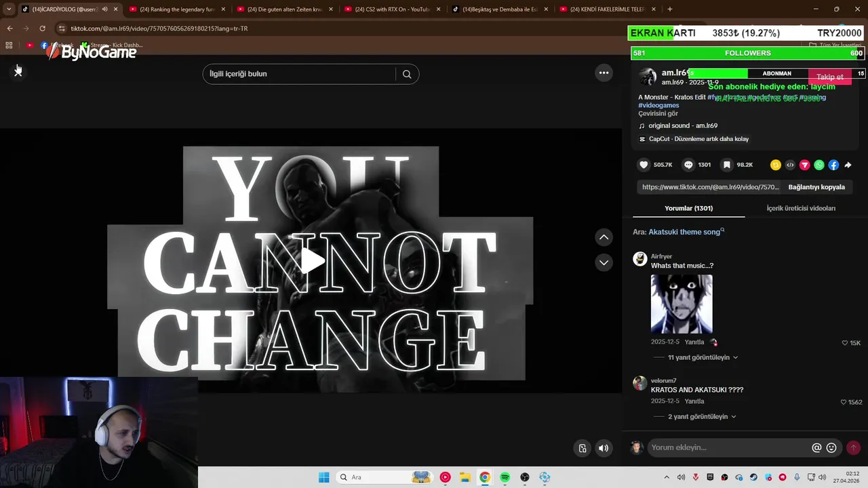Click the Windows taskbar 'Ara' search box
868x488 pixels.
tap(384, 477)
